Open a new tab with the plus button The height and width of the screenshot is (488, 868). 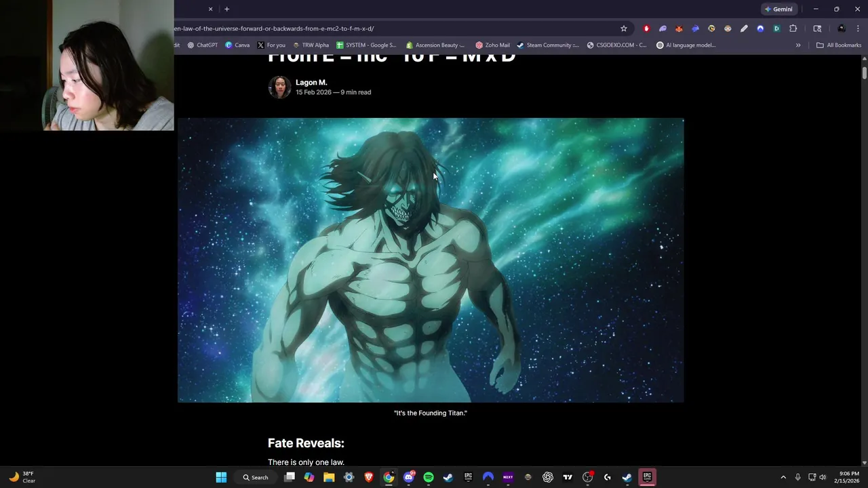(x=226, y=9)
